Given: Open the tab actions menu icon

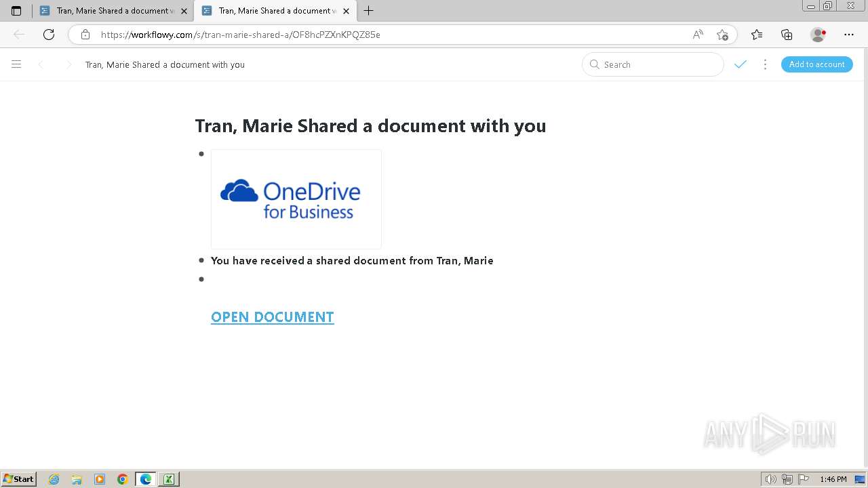Looking at the screenshot, I should click(x=16, y=11).
